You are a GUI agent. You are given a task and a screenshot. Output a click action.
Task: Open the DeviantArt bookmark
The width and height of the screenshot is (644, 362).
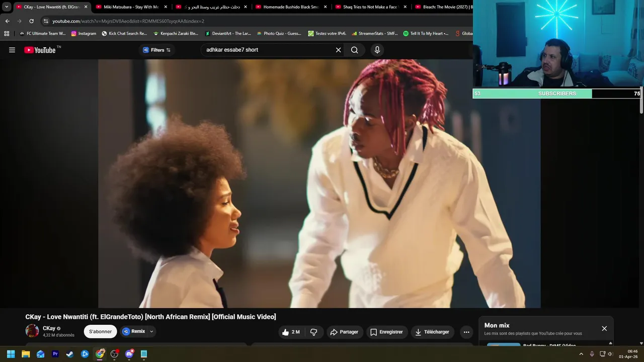227,34
